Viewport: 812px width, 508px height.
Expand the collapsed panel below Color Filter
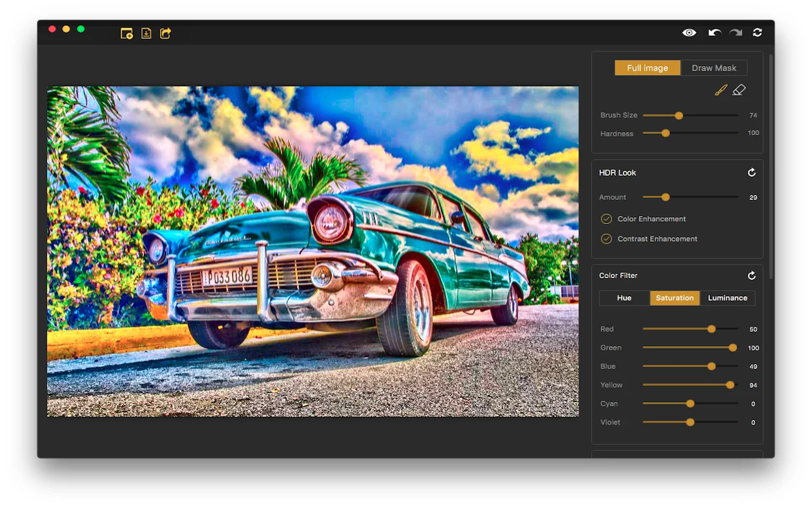pos(677,455)
